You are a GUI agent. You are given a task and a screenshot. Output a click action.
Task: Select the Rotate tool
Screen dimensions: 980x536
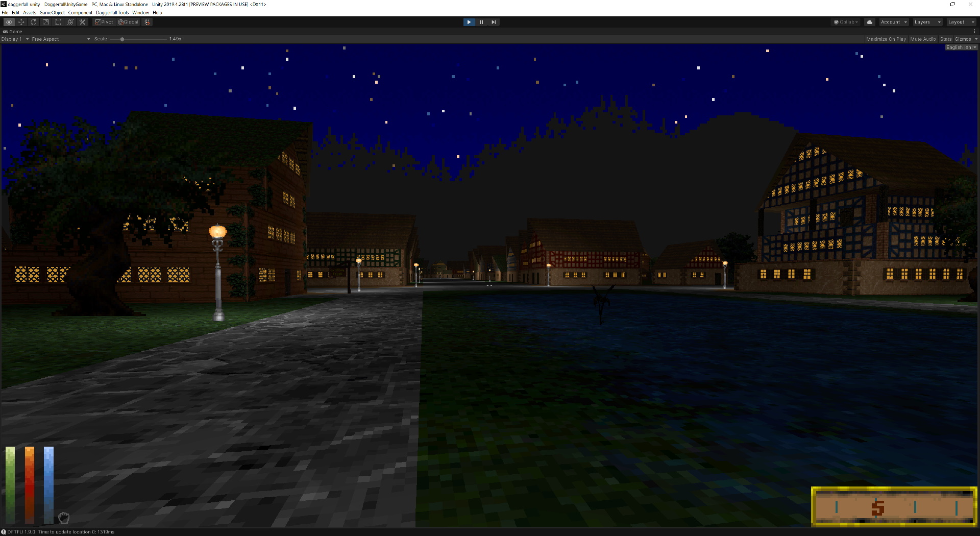(x=34, y=22)
